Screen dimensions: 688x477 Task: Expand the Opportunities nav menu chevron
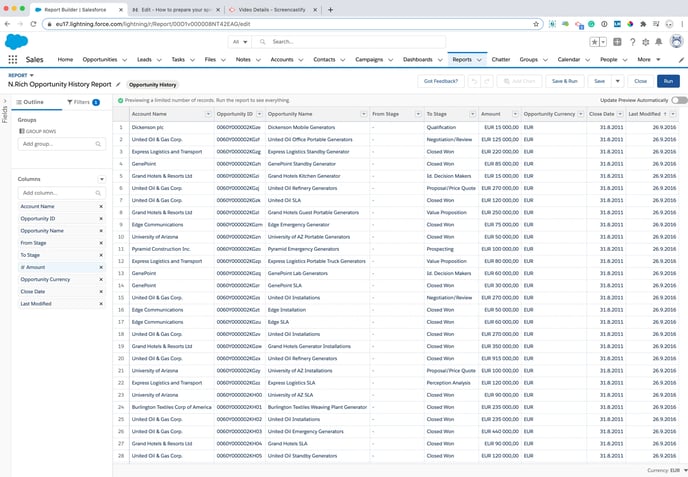[125, 60]
